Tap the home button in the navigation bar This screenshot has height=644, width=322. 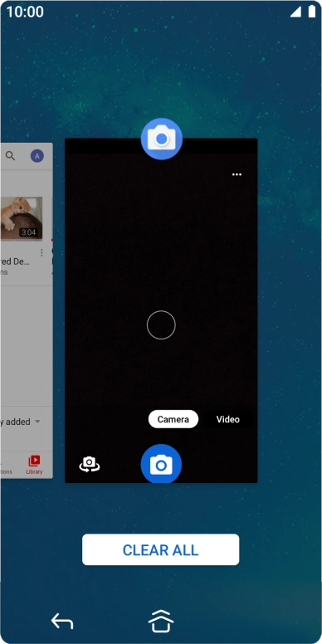pos(161,621)
